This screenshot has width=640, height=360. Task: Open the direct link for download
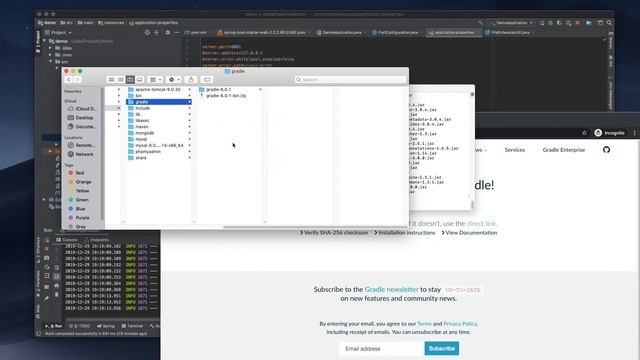[481, 223]
